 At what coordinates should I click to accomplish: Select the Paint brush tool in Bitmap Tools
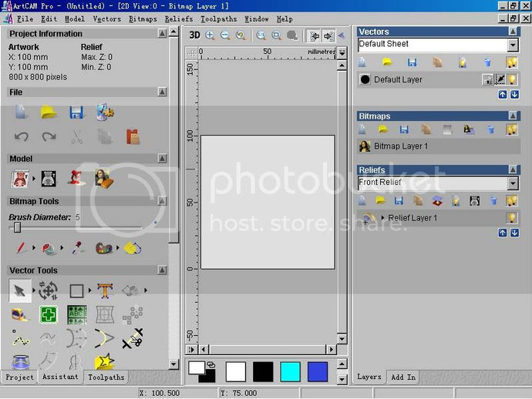tap(21, 248)
